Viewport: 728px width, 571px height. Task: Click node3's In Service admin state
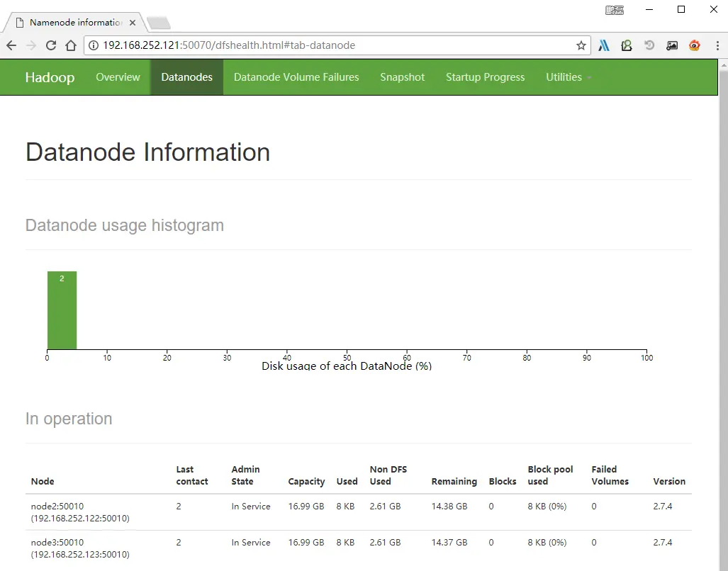[251, 542]
